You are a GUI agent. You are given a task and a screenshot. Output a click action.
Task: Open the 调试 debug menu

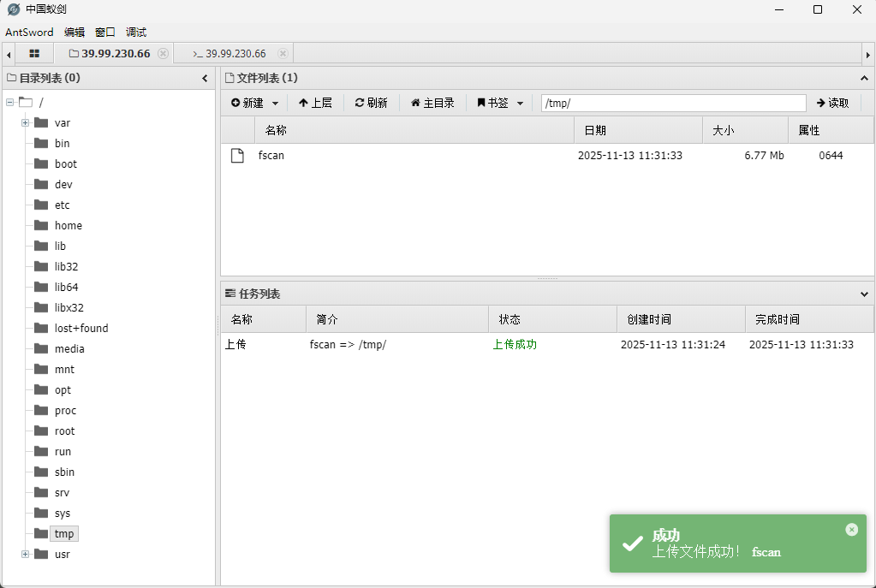(x=136, y=32)
